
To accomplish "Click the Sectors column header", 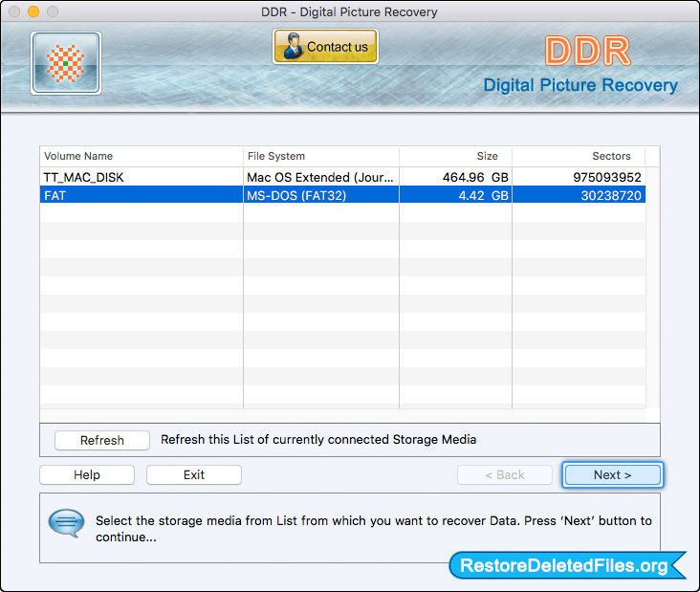I will pyautogui.click(x=579, y=156).
